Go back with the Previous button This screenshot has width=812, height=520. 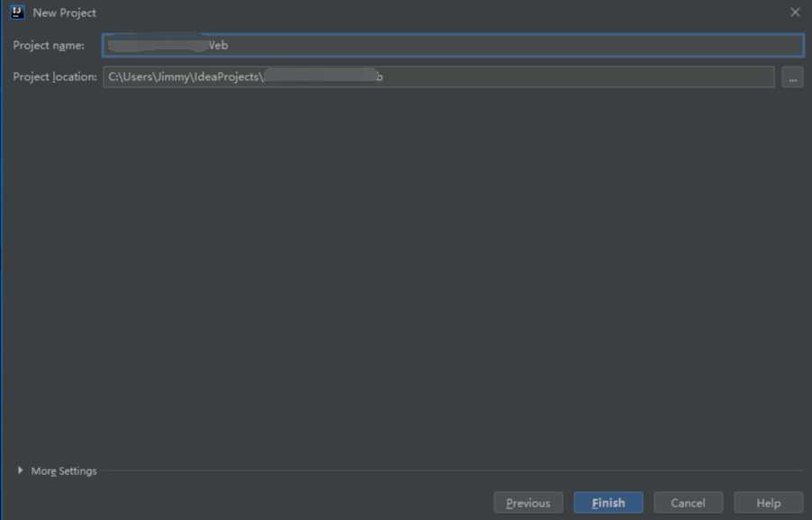coord(528,502)
